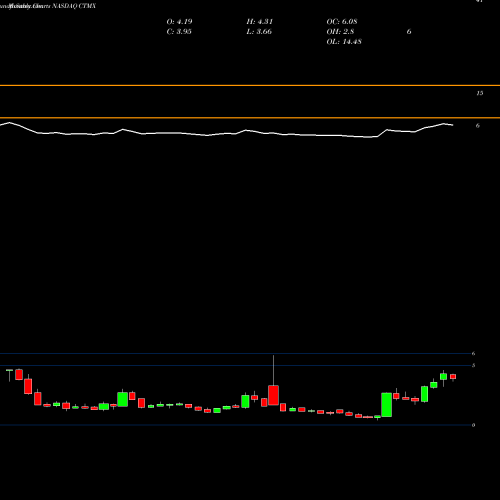
Task: Click the "NASDAQ CTMX" chart title
Action: tap(74, 6)
